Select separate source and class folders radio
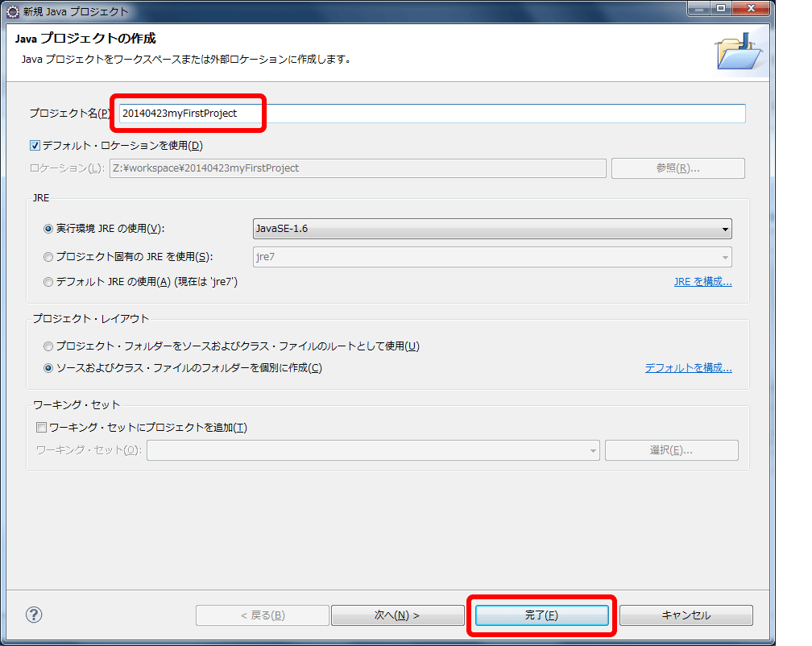Viewport: 812px width, 646px height. tap(48, 368)
